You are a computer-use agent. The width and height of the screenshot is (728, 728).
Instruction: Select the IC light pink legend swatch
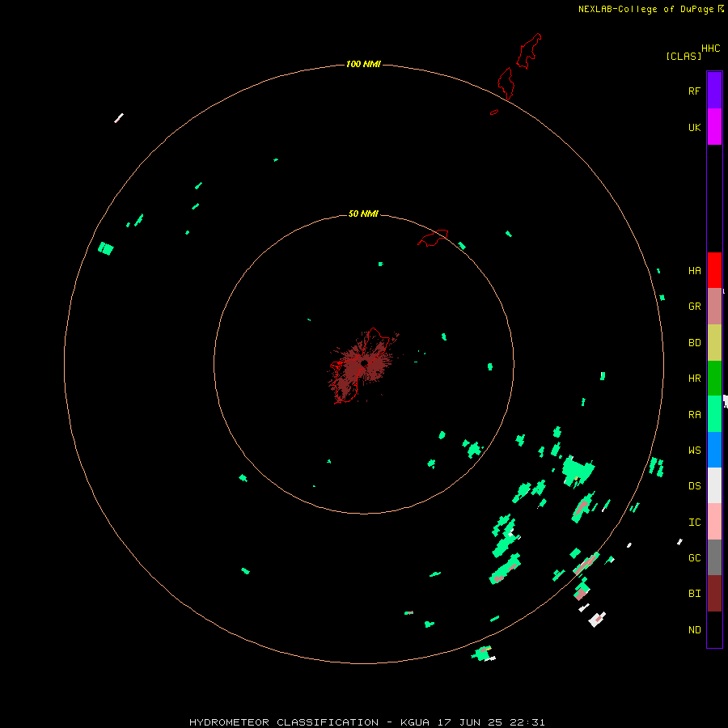(x=714, y=522)
